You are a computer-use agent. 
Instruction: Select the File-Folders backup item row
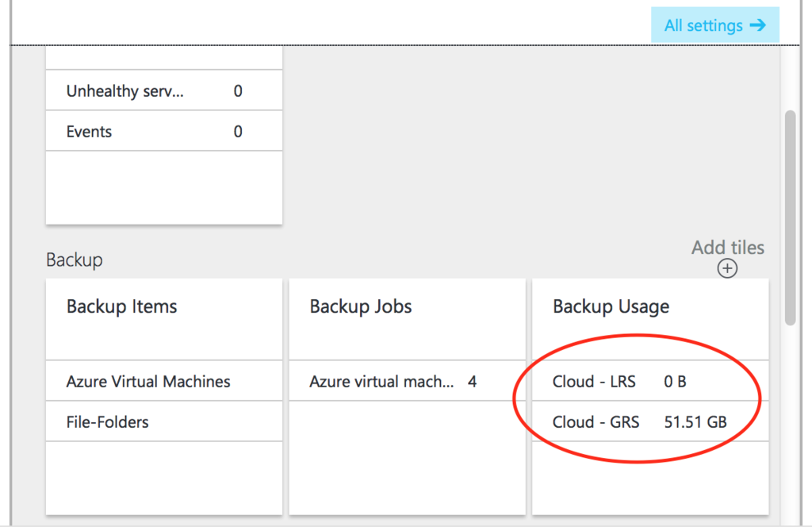click(107, 422)
